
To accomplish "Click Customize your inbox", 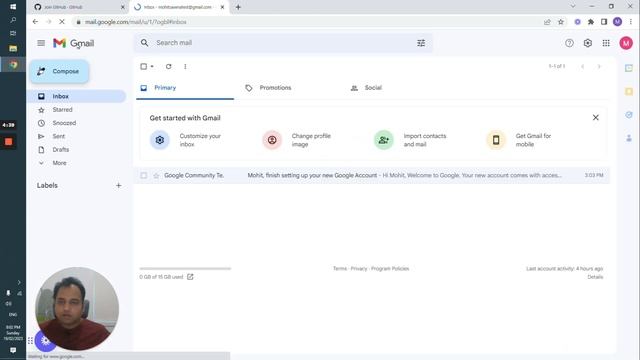I will (x=186, y=140).
